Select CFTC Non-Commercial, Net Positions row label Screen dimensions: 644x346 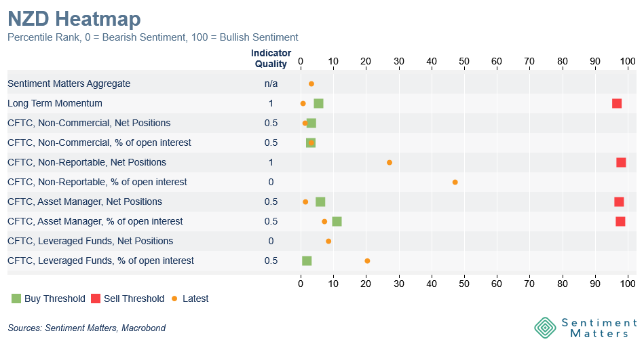pos(89,123)
